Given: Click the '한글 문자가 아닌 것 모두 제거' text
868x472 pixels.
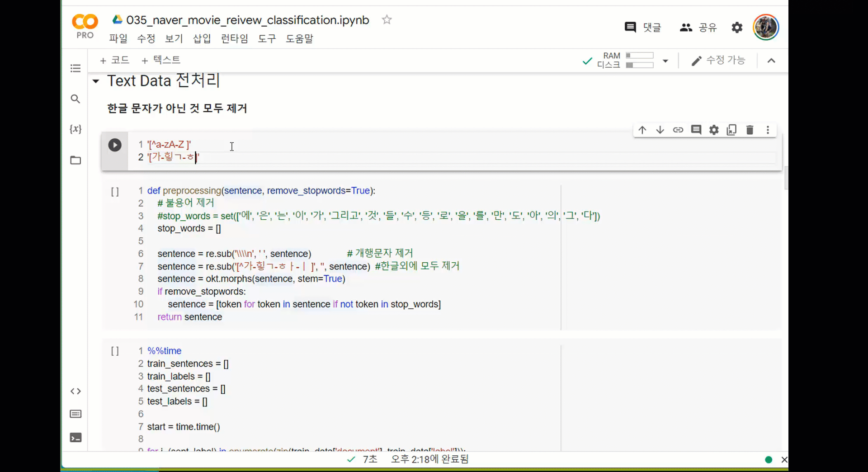Looking at the screenshot, I should coord(177,109).
